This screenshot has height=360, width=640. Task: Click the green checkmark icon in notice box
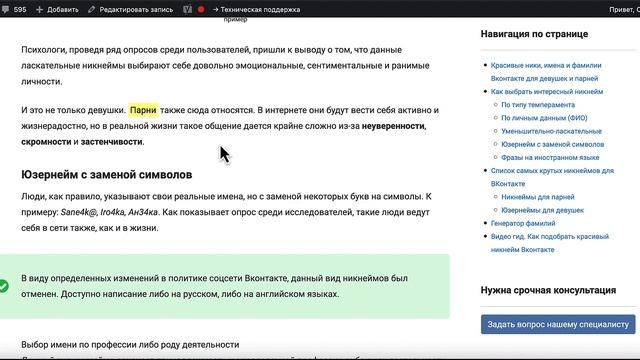pyautogui.click(x=4, y=286)
